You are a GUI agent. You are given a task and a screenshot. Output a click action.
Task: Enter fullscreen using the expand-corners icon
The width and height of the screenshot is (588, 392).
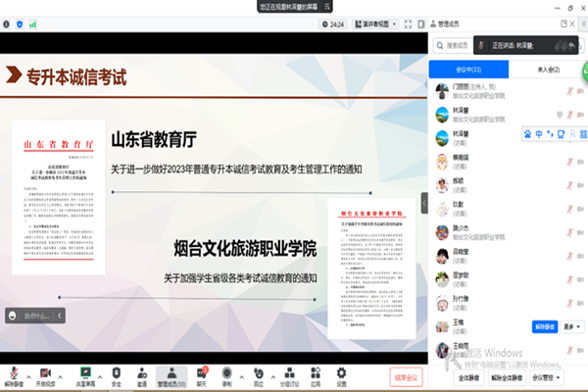(x=408, y=24)
